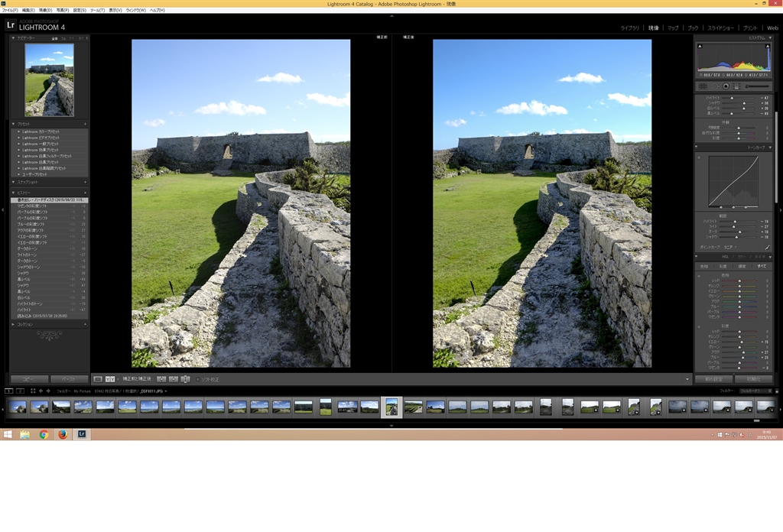Viewport: 783px width, 532px height.
Task: Collapse the History panel
Action: pos(14,193)
